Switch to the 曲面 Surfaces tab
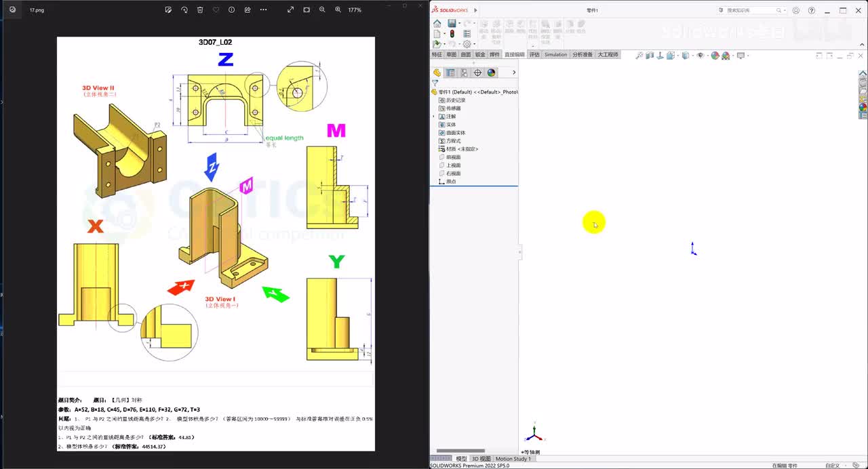The height and width of the screenshot is (469, 868). [466, 54]
